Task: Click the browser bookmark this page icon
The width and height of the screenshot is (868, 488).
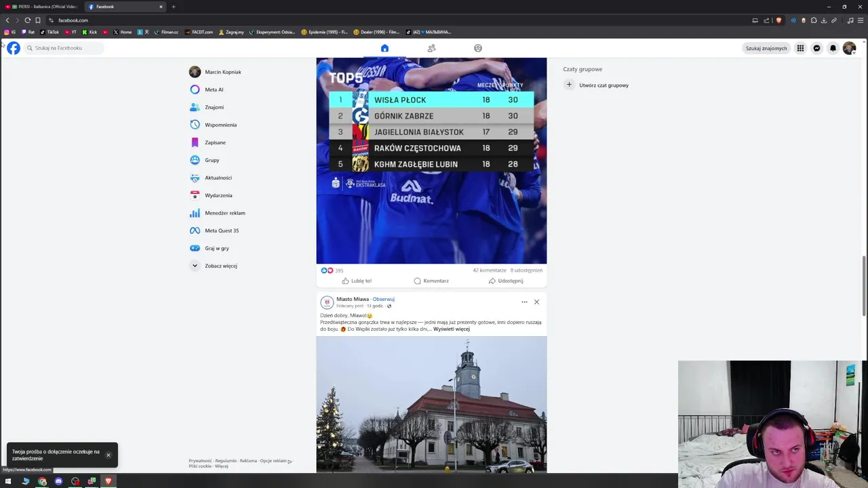Action: (x=38, y=20)
